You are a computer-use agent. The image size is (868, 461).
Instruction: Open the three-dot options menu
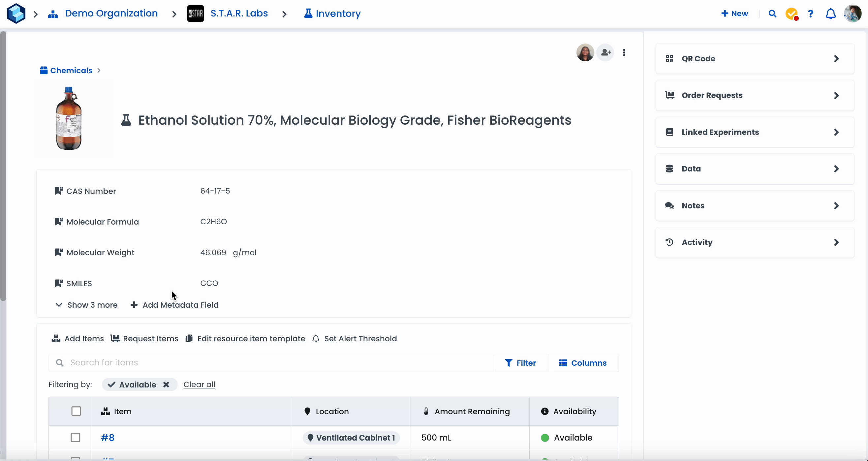[x=624, y=52]
